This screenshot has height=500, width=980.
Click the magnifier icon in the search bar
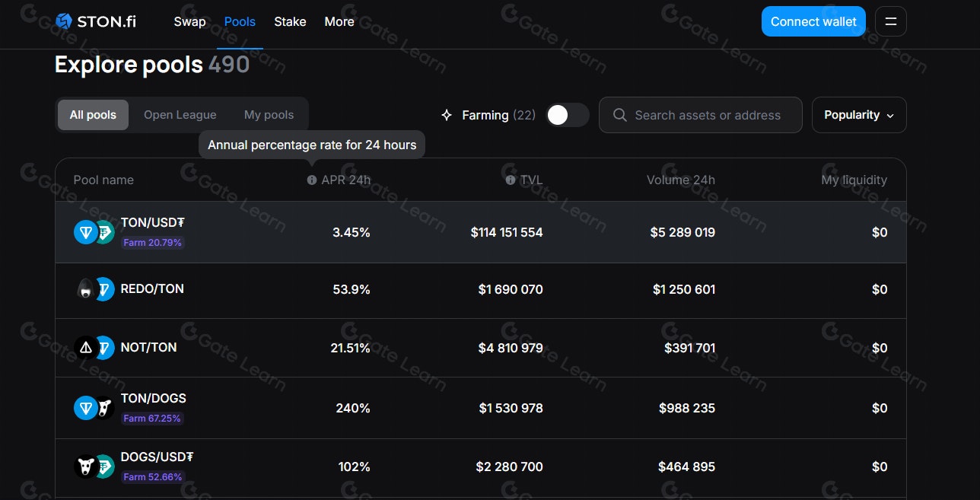click(x=619, y=115)
